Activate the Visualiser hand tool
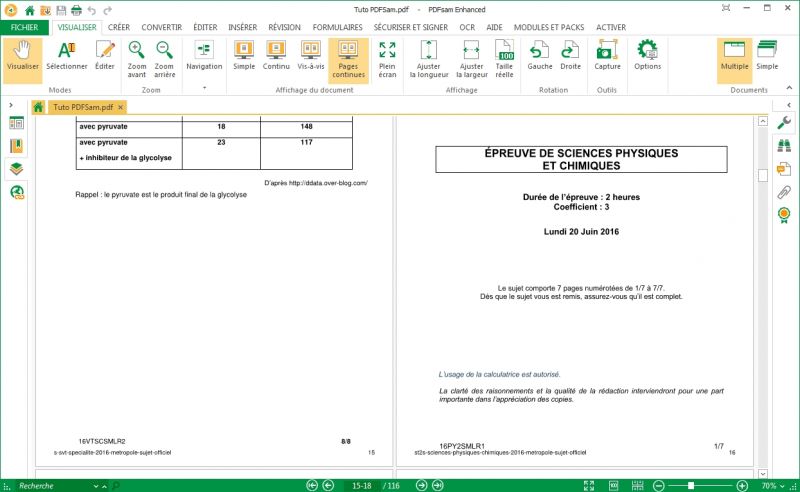Image resolution: width=800 pixels, height=492 pixels. (x=22, y=60)
